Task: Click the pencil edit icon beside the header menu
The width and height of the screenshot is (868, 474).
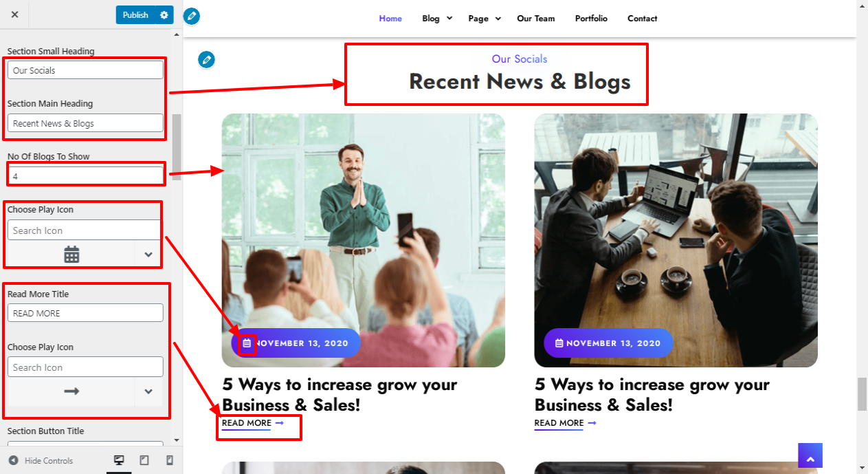Action: click(192, 16)
